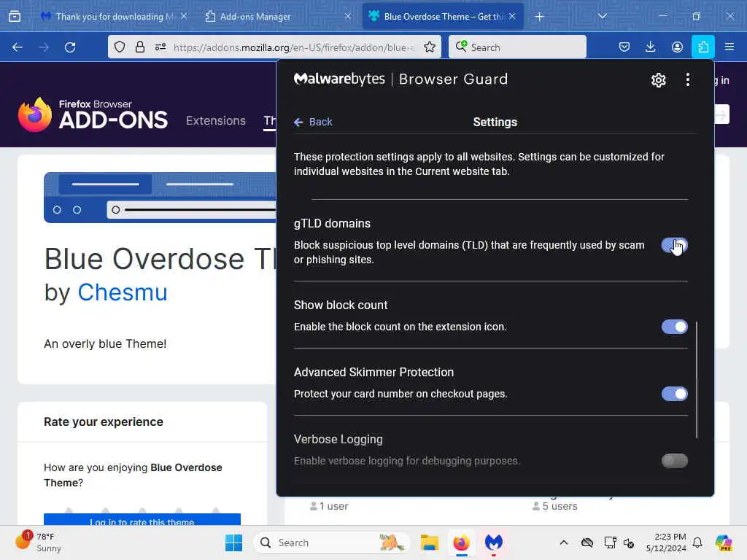This screenshot has width=747, height=560.
Task: Go back from Browser Guard Settings
Action: [x=313, y=122]
